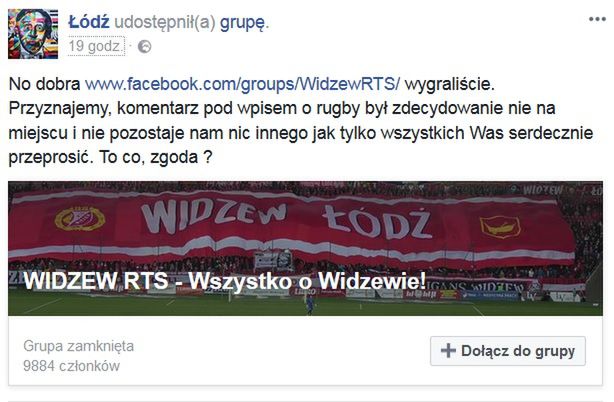Click the white 'ŁÓDŹ' lettering on banner
Screen dimensions: 614x402
coord(377,222)
